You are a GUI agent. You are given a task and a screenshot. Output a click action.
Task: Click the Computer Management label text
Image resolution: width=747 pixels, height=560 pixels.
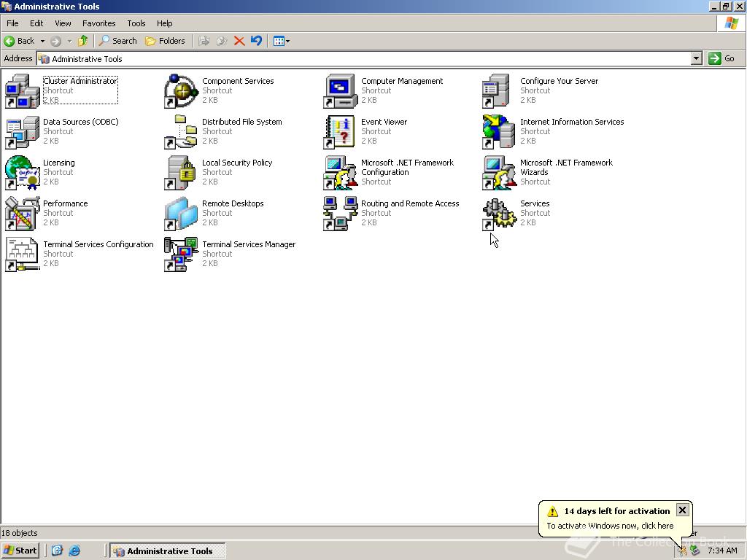click(x=402, y=81)
